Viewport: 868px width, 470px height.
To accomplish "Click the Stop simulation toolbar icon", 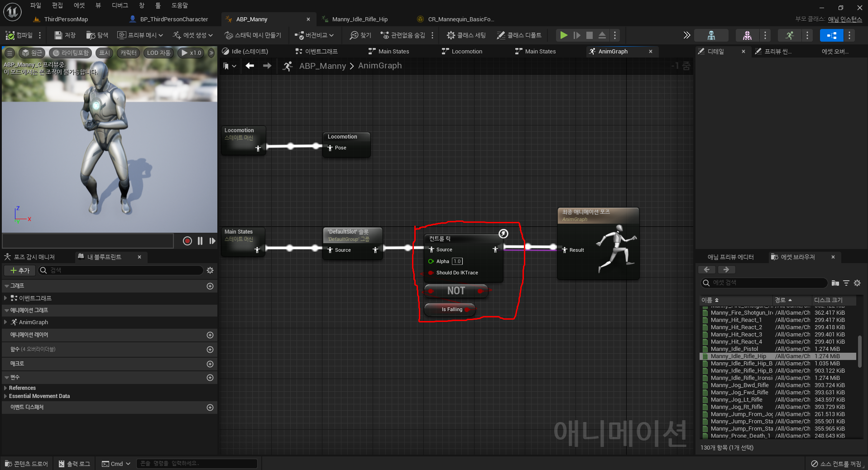I will (x=590, y=35).
